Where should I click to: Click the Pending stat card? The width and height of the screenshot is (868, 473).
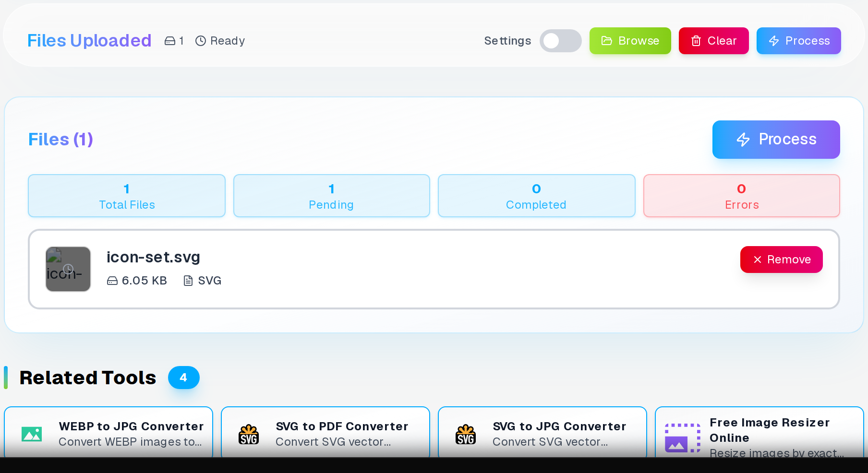(331, 196)
